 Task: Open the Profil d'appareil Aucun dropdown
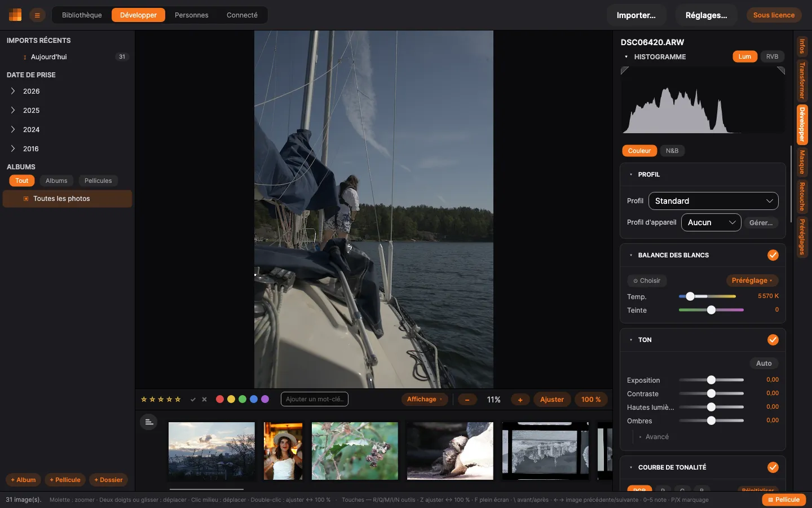[x=711, y=222]
